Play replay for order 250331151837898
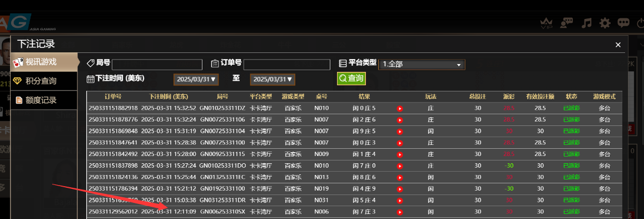This screenshot has width=644, height=219. 400,166
